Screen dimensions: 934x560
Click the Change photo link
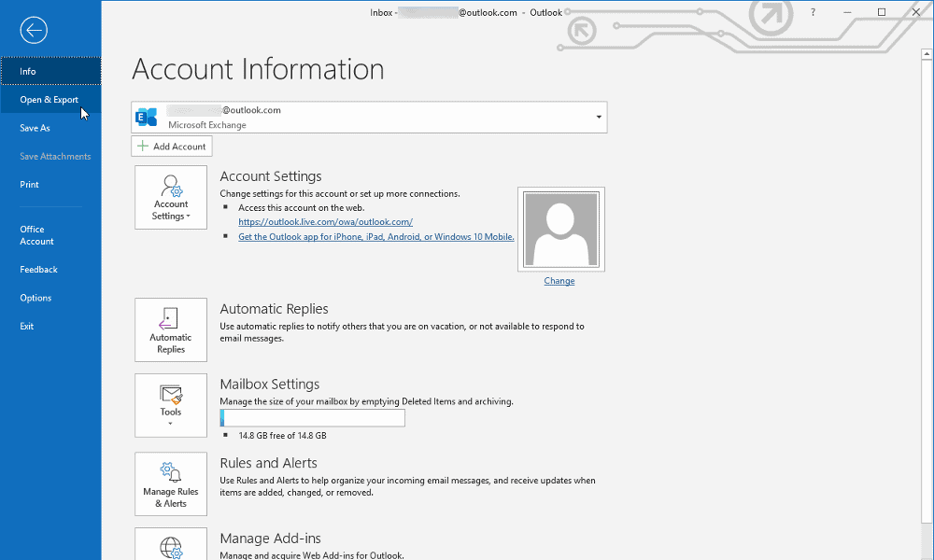559,281
